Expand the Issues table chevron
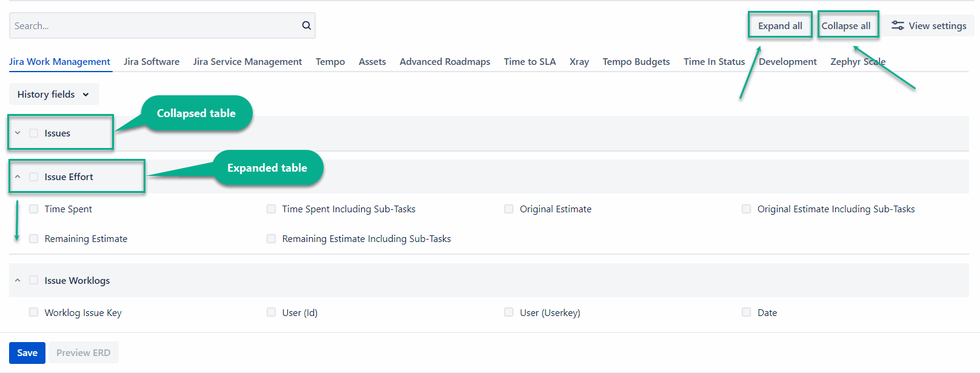 tap(18, 133)
